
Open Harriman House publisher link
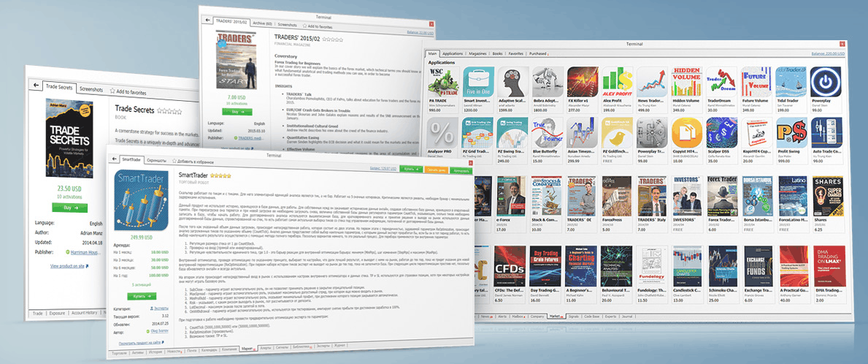click(x=85, y=251)
